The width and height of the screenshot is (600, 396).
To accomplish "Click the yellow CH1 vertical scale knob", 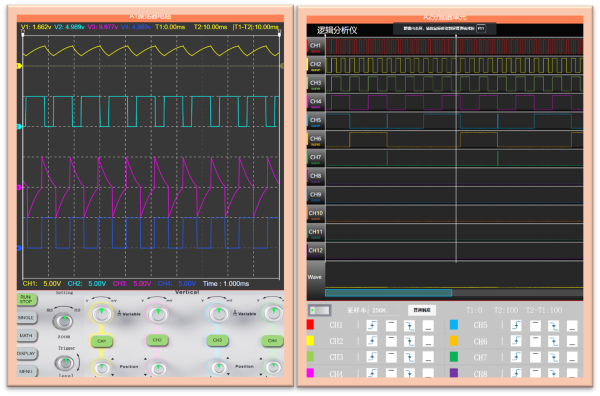I will [x=101, y=313].
